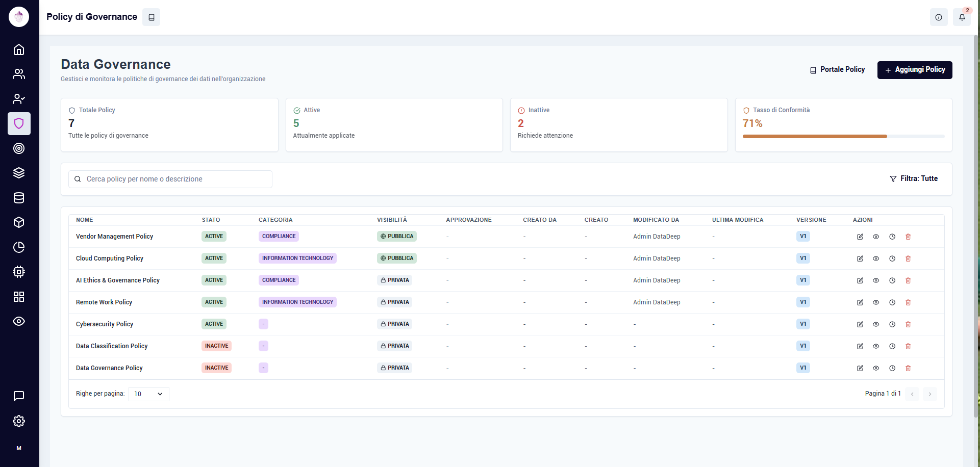Select the Users section in the sidebar
Viewport: 980px width, 467px height.
pos(19,74)
